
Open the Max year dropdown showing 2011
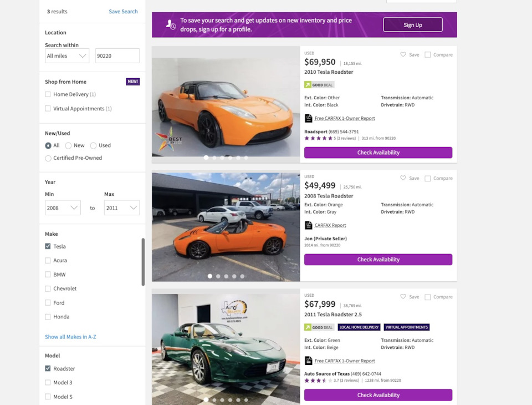pos(122,207)
